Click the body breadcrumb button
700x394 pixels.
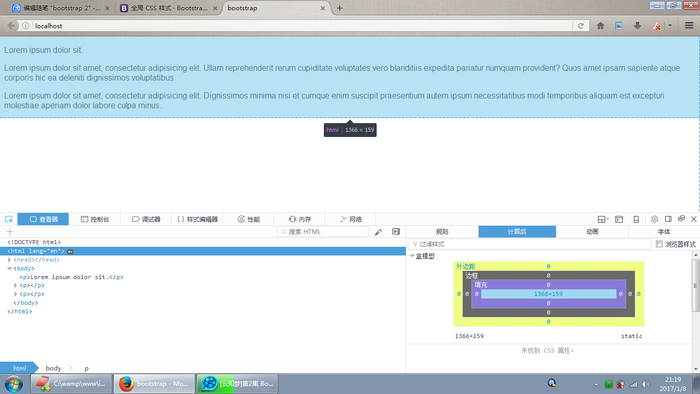coord(53,368)
